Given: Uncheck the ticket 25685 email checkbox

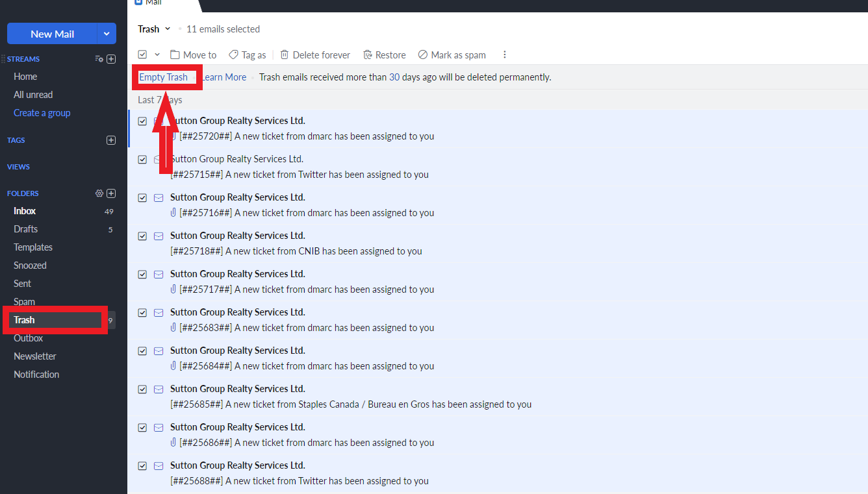Looking at the screenshot, I should point(142,389).
